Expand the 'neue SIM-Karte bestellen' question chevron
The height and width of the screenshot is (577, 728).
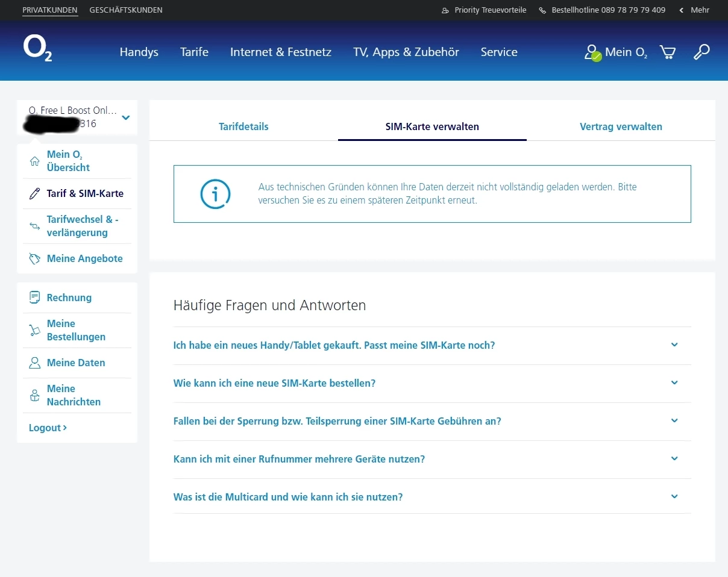click(x=674, y=382)
